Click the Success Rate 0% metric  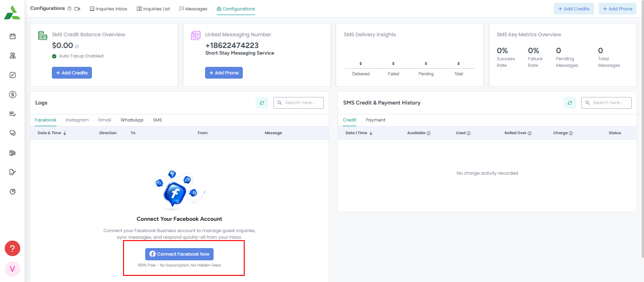506,58
